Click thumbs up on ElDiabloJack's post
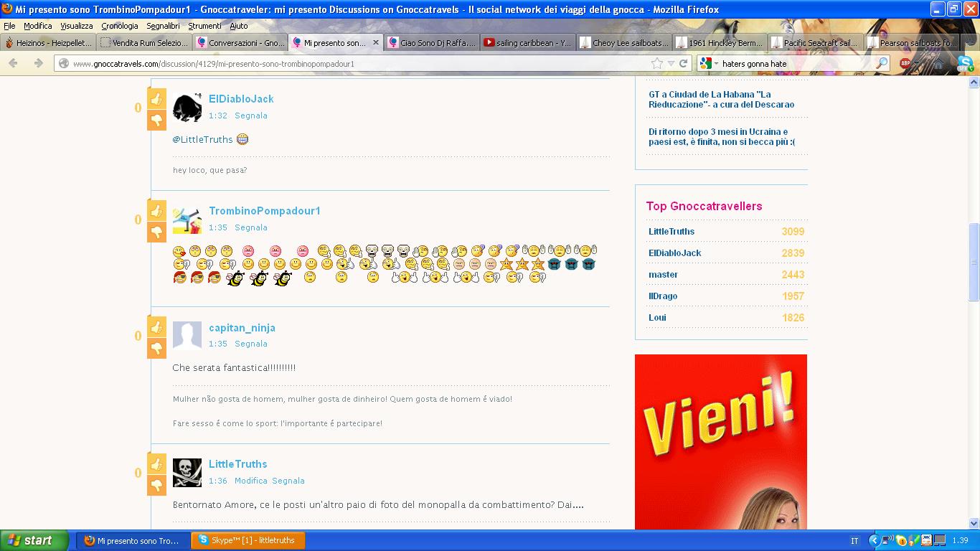The height and width of the screenshot is (551, 980). click(156, 98)
